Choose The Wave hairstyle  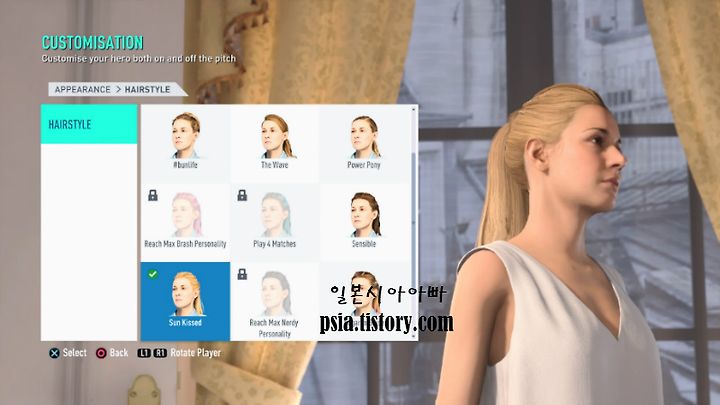click(x=275, y=143)
